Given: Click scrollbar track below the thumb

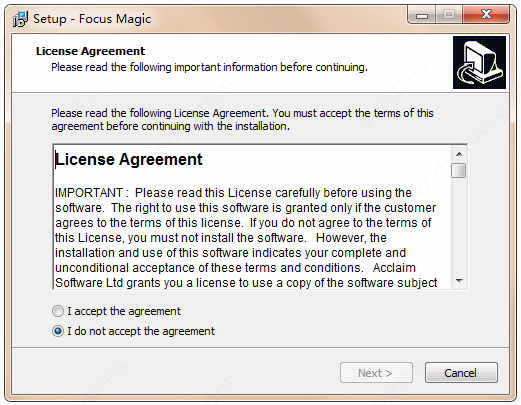Looking at the screenshot, I should pyautogui.click(x=459, y=227).
